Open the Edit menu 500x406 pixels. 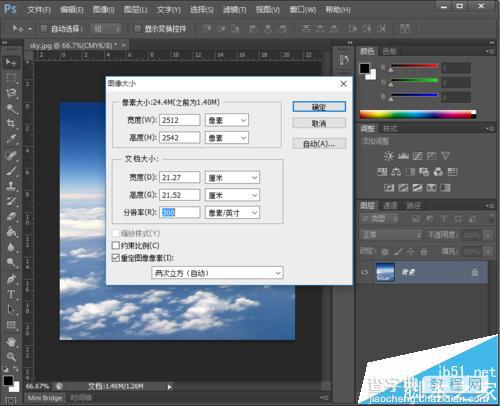click(72, 10)
